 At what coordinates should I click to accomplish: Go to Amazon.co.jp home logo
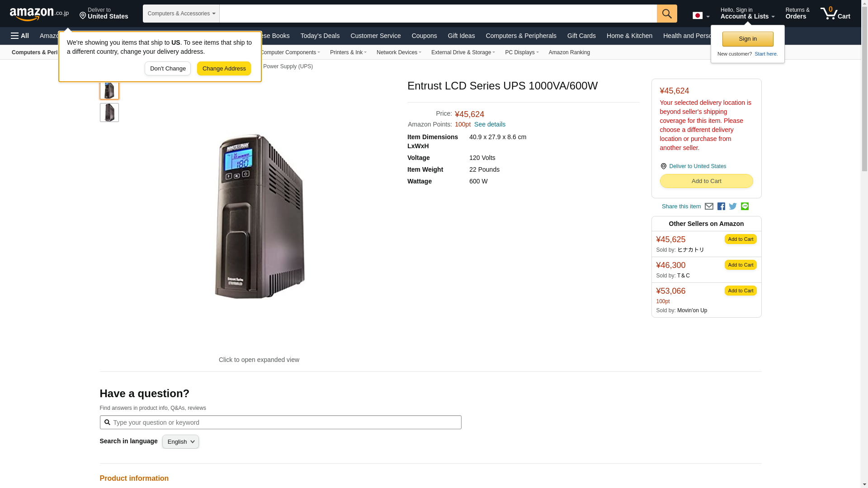[39, 14]
